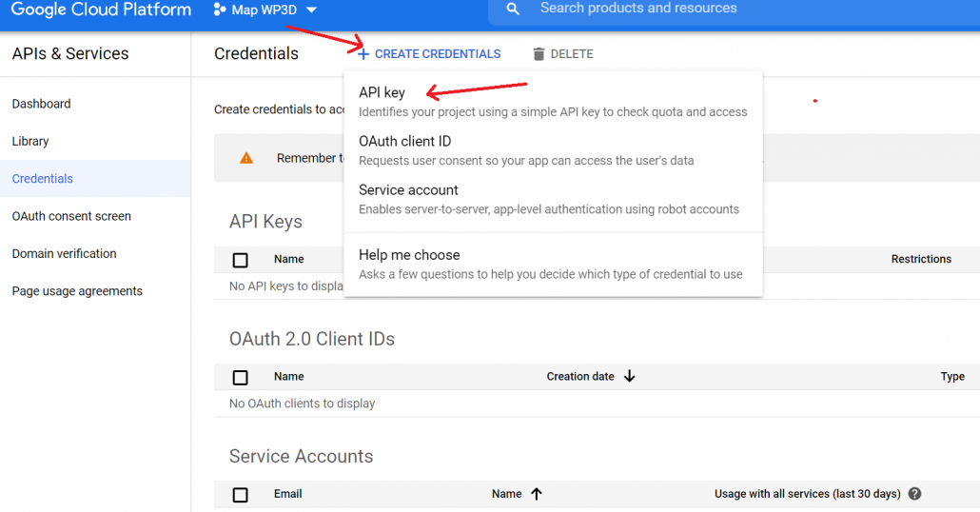Click the CREATE CREDENTIALS button text
The height and width of the screenshot is (512, 980).
click(x=438, y=54)
